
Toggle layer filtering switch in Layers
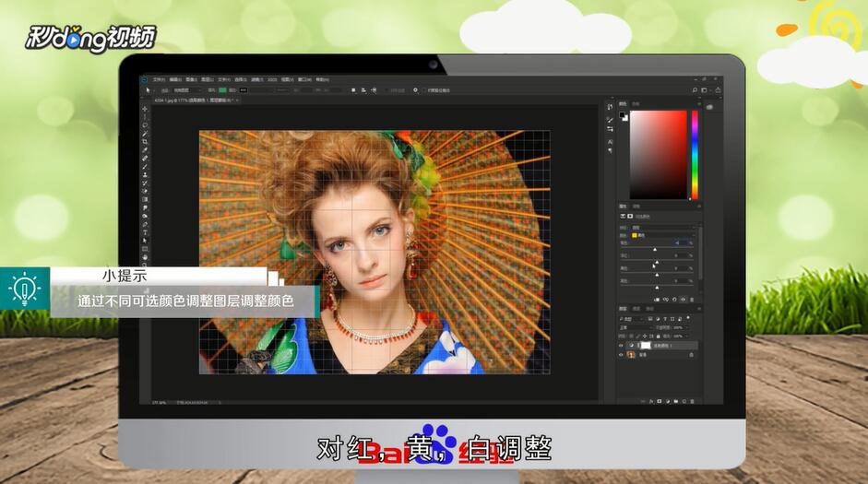pyautogui.click(x=688, y=318)
